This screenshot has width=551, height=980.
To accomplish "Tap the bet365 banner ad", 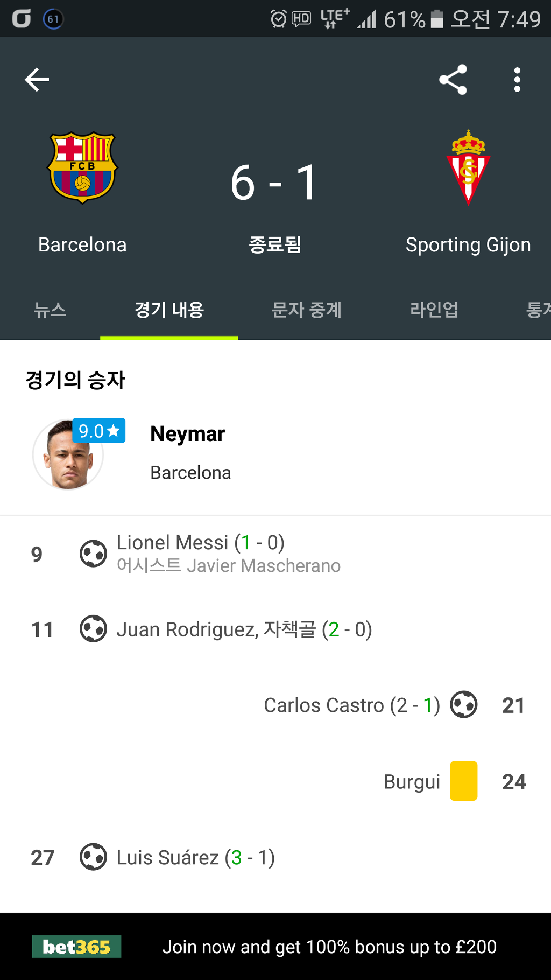I will click(x=275, y=946).
